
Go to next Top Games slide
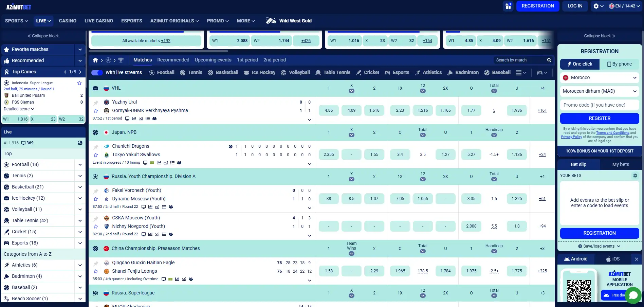click(80, 72)
